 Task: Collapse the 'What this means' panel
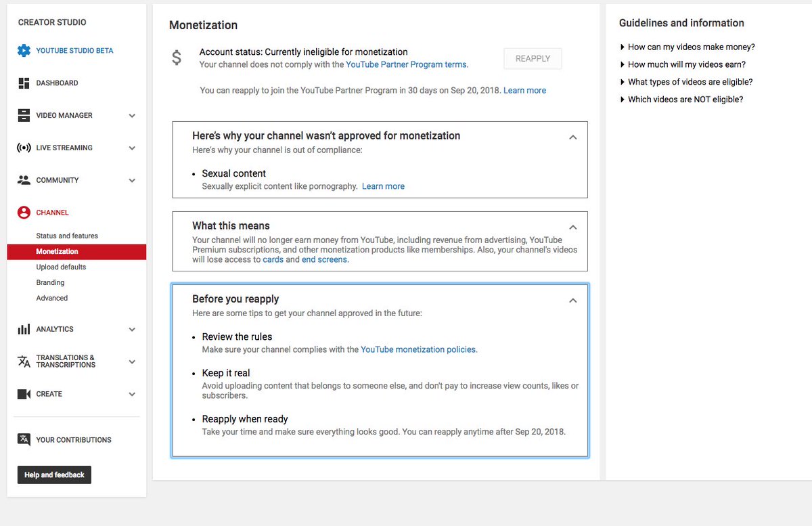[573, 227]
